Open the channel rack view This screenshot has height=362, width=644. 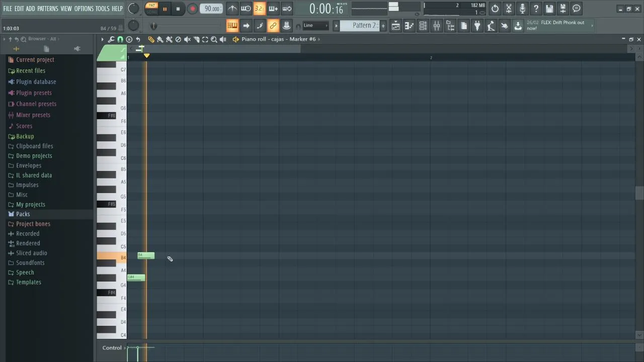point(423,26)
